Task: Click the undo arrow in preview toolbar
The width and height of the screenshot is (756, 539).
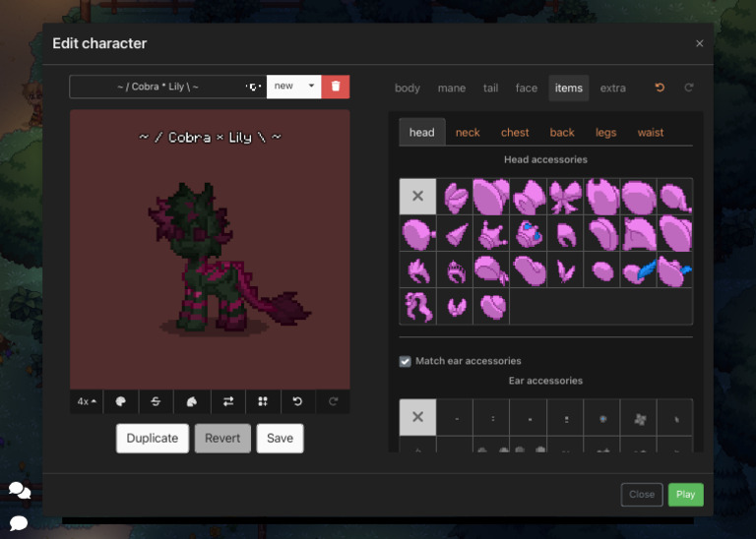Action: coord(297,401)
